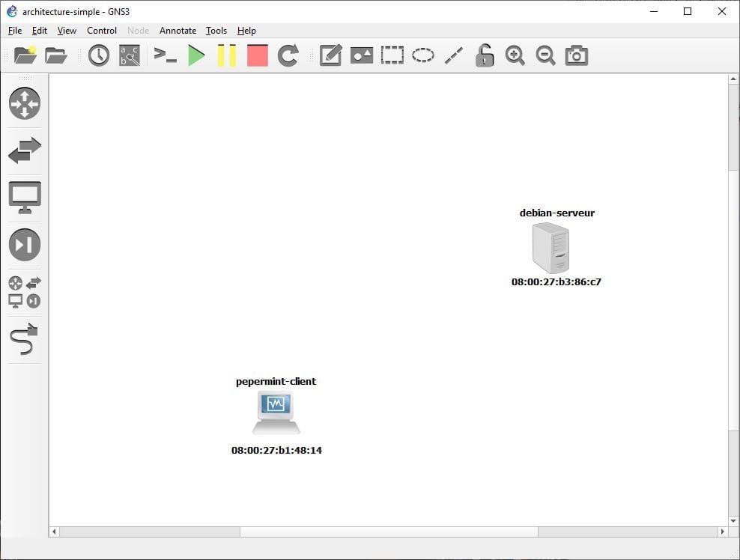The image size is (740, 560).
Task: Reload all nodes with the circular arrow icon
Action: 287,55
